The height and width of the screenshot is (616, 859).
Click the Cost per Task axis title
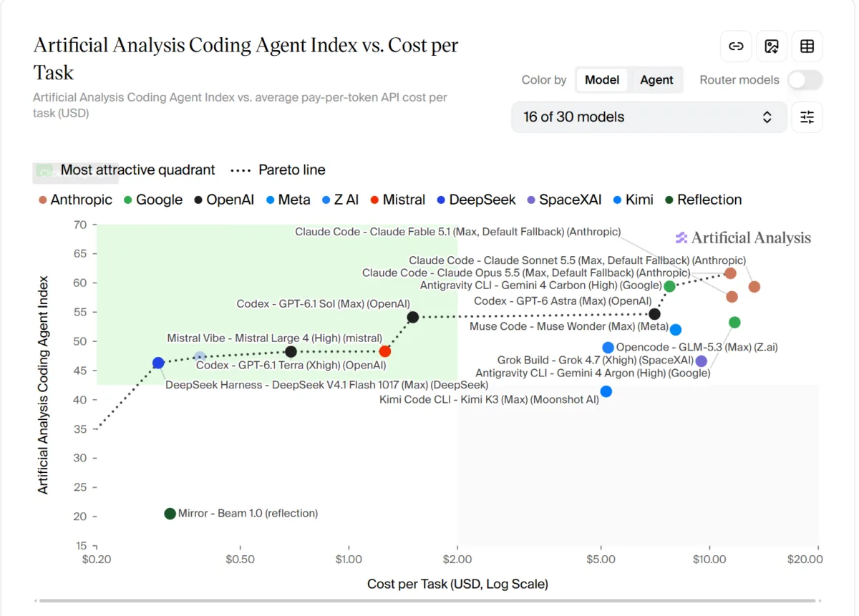tap(457, 584)
